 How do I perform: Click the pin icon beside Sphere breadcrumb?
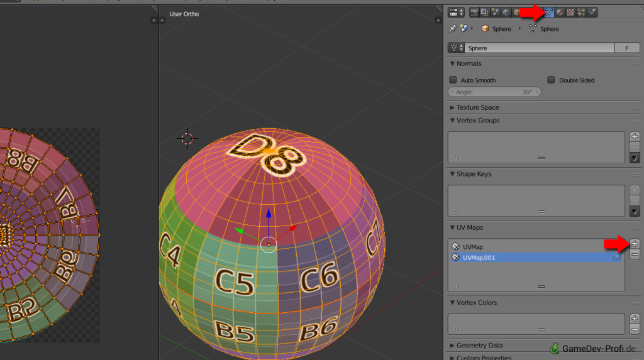click(452, 29)
